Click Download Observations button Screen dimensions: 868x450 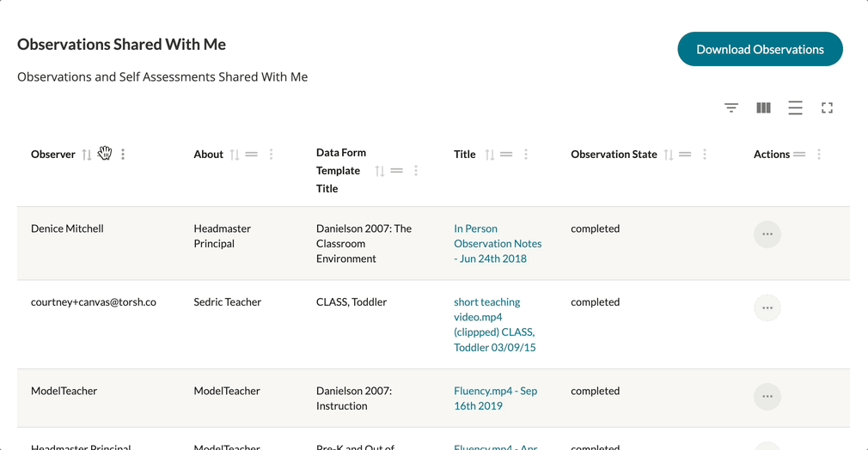tap(760, 49)
